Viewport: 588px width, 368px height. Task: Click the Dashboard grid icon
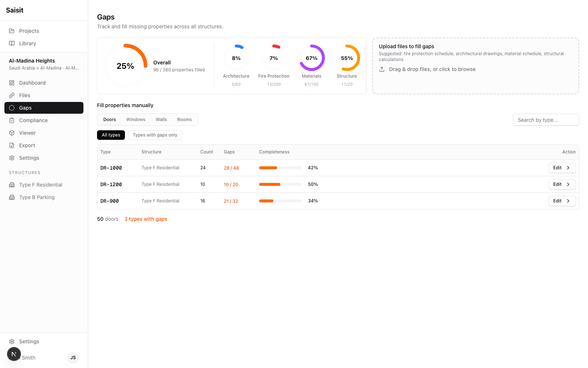tap(12, 83)
